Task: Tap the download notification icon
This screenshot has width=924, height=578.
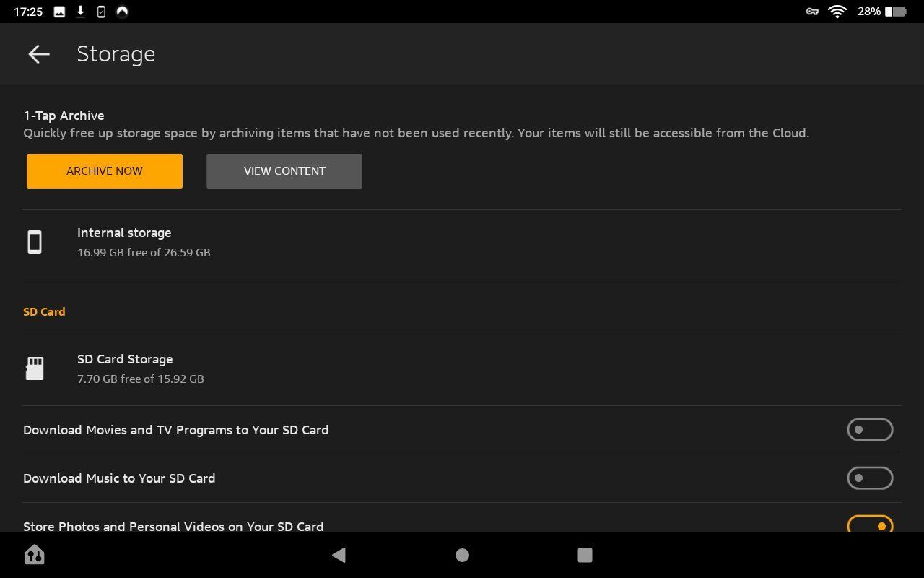Action: (x=81, y=12)
